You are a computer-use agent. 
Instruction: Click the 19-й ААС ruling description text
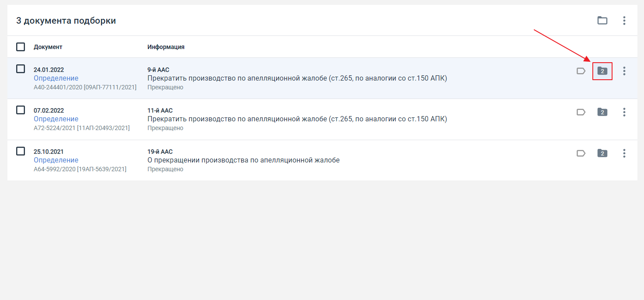click(244, 160)
